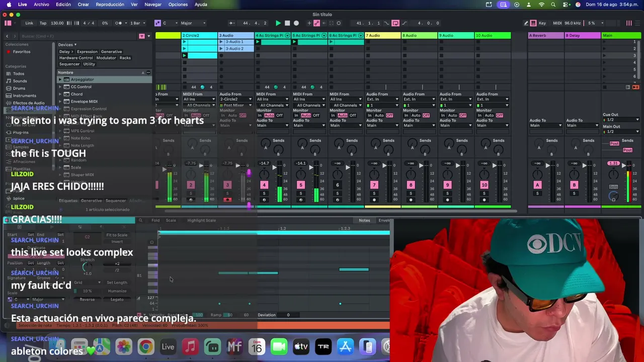Expand the Envelope MIDI device entry
The image size is (644, 362).
point(60,102)
